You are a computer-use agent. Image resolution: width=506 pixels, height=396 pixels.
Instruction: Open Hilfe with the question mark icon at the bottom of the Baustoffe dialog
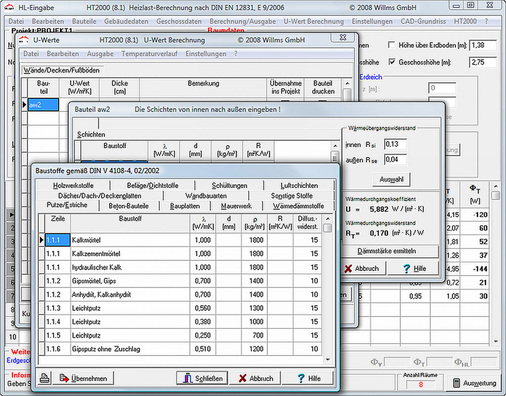click(x=308, y=378)
